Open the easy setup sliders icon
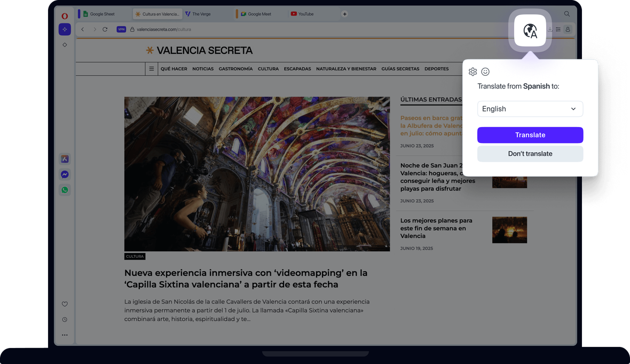Viewport: 630px width, 364px height. pyautogui.click(x=558, y=29)
